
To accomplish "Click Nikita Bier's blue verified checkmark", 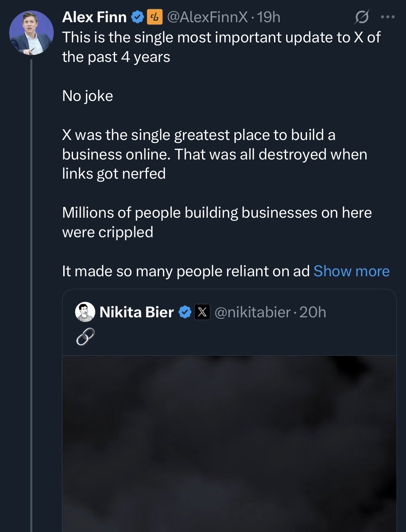I will (184, 312).
